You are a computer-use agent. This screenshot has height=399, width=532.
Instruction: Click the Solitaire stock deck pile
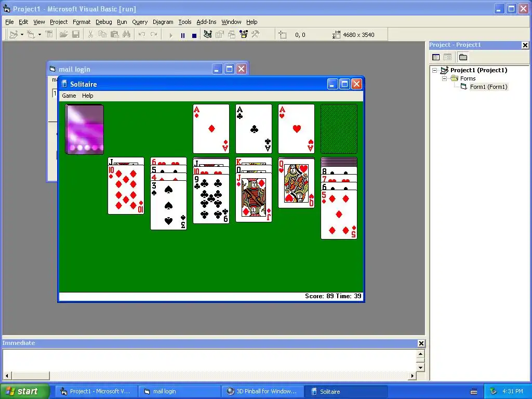tap(85, 129)
